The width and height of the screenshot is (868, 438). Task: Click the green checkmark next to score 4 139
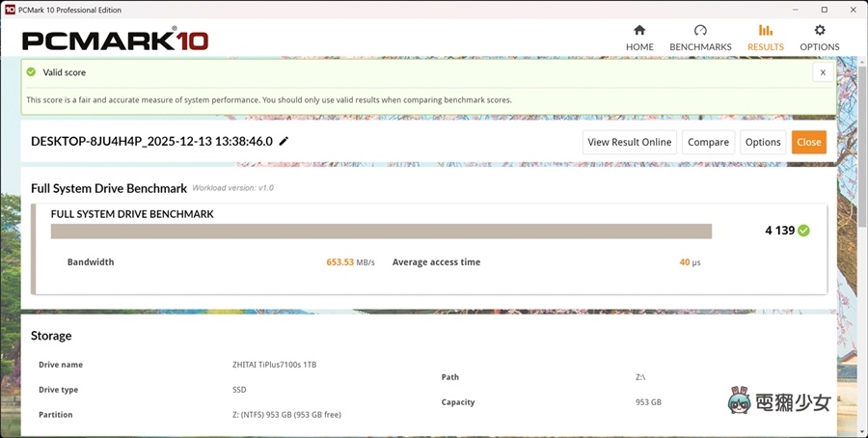(x=803, y=231)
